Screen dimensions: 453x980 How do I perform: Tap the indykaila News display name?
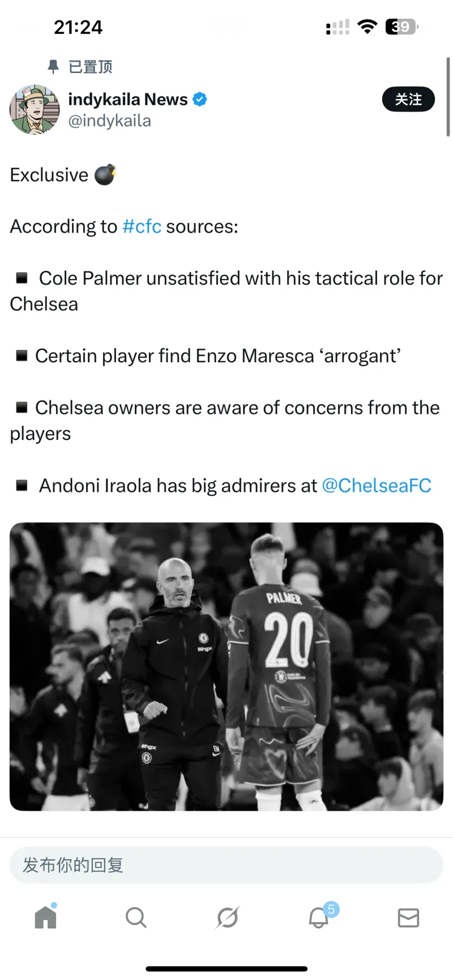(128, 99)
